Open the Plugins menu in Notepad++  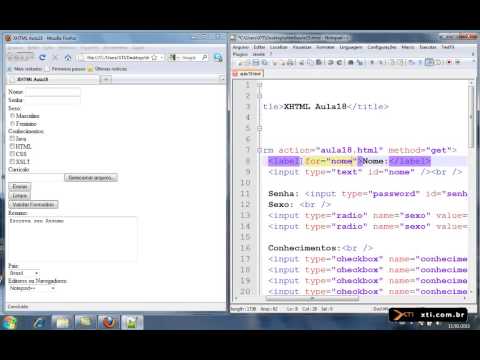240,54
